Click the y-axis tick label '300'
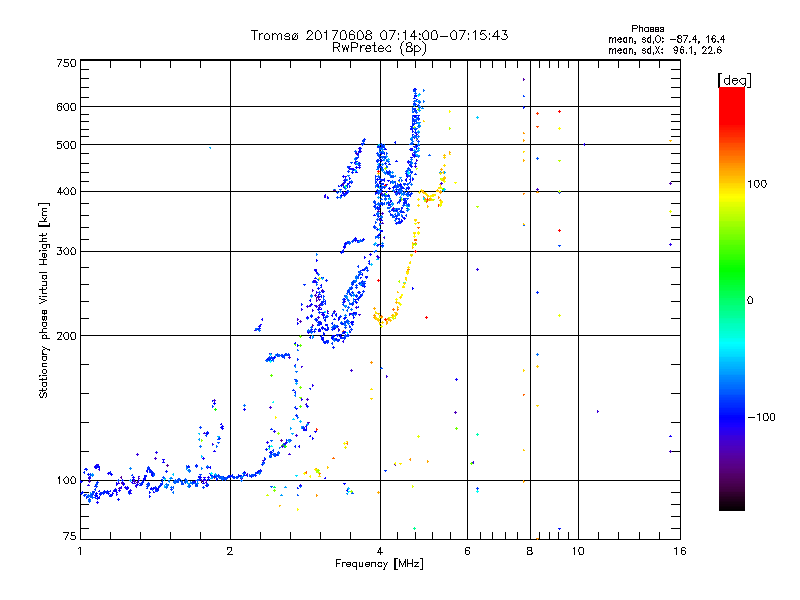This screenshot has height=600, width=800. click(x=66, y=252)
